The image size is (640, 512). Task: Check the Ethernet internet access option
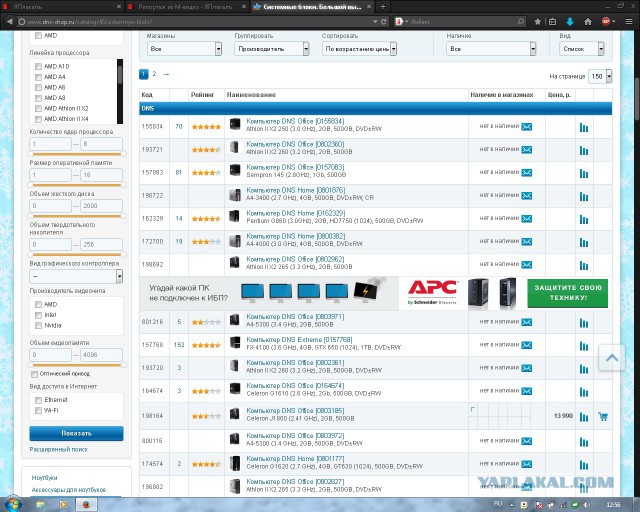(38, 400)
